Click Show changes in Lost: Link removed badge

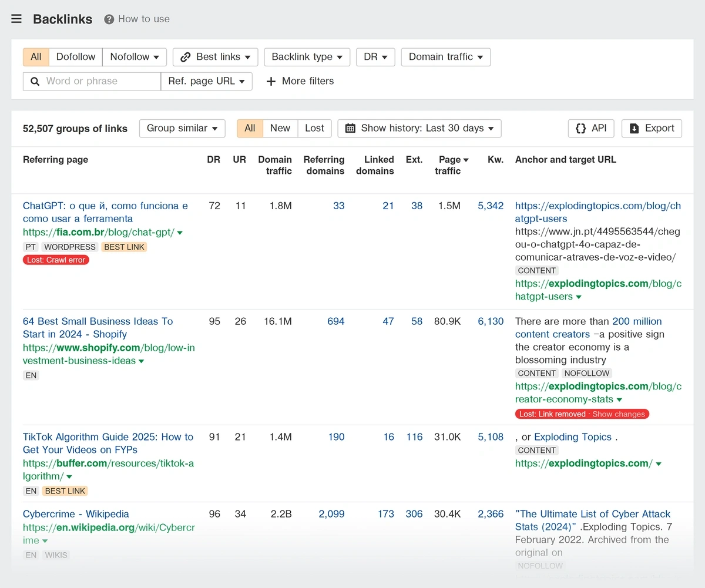[x=619, y=414]
